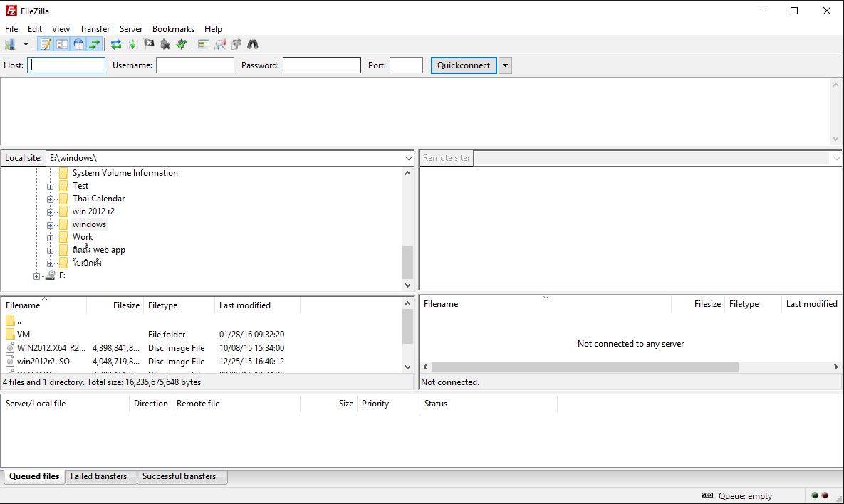Image resolution: width=844 pixels, height=504 pixels.
Task: Expand the Thai Calendar folder node
Action: (50, 199)
